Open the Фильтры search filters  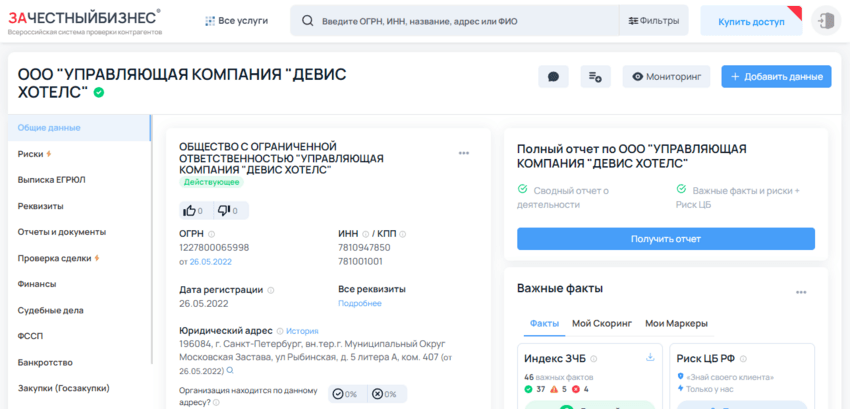click(x=654, y=21)
